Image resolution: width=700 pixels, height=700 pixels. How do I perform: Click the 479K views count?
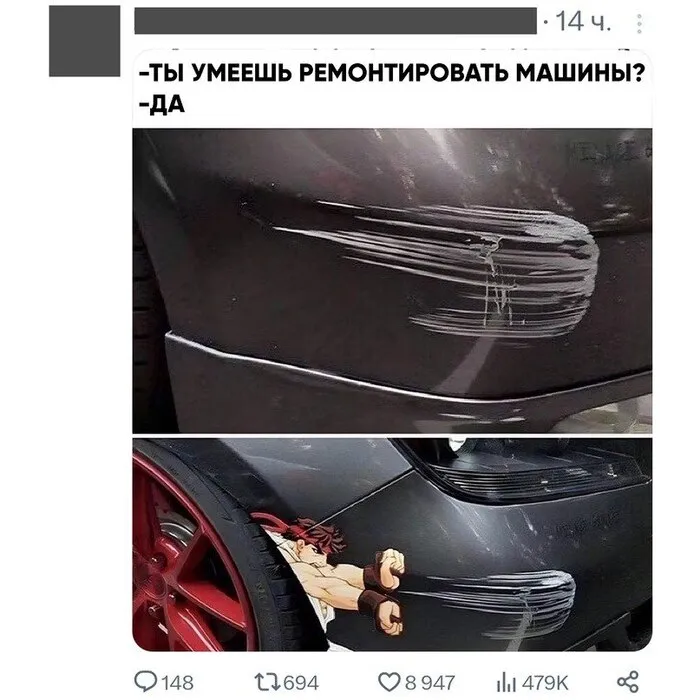545,683
